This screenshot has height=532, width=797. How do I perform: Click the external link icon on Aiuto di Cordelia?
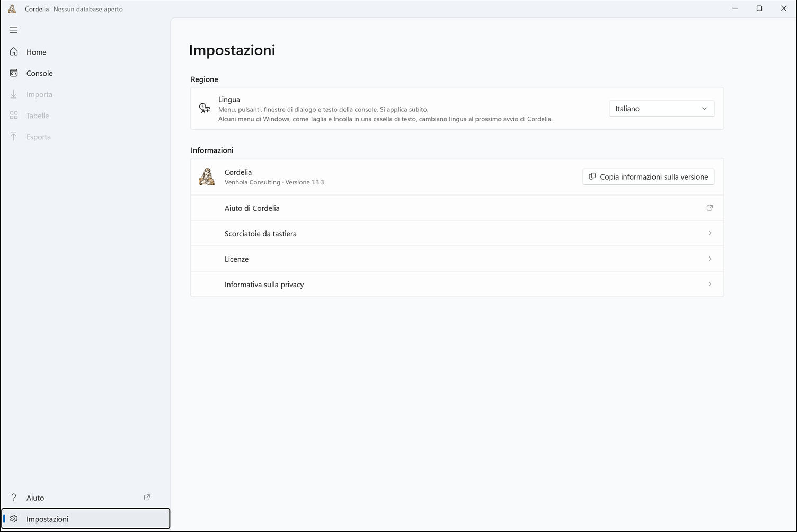pyautogui.click(x=710, y=208)
